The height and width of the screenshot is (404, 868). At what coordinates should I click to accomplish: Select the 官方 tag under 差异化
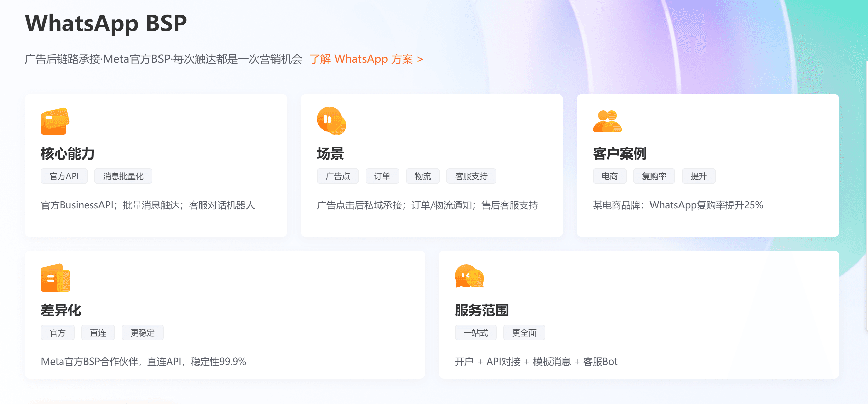57,333
